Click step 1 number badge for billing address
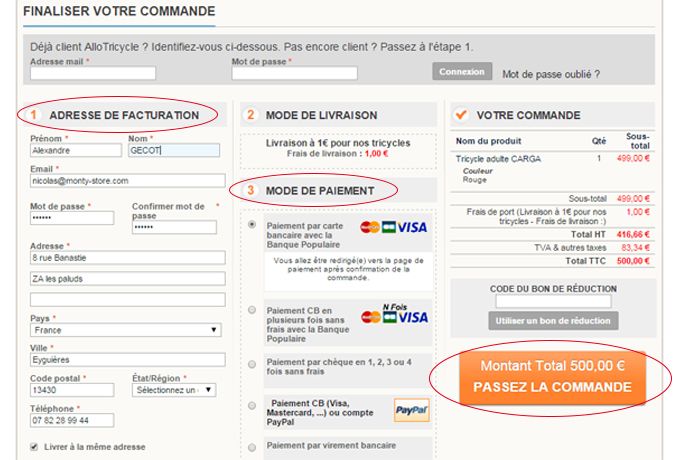This screenshot has width=675, height=460. (33, 115)
